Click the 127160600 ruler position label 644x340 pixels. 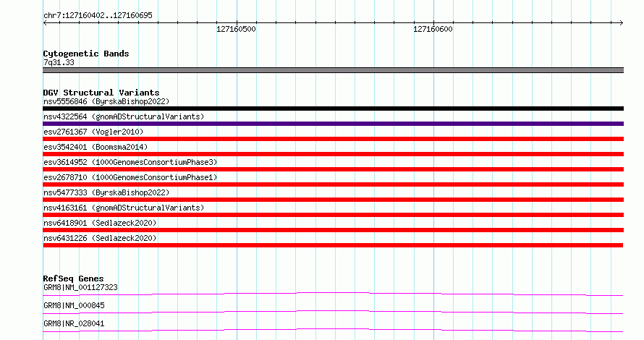433,29
